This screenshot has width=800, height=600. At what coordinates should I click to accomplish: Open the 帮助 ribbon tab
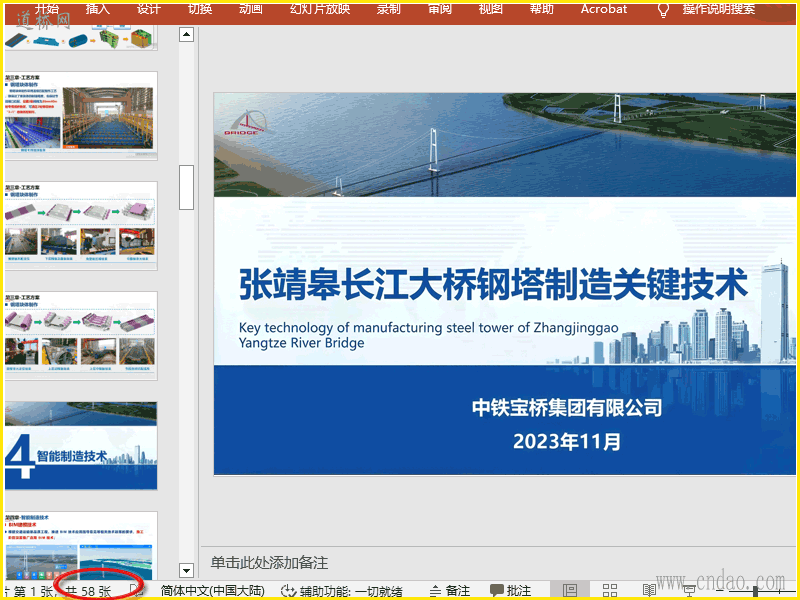pyautogui.click(x=541, y=9)
